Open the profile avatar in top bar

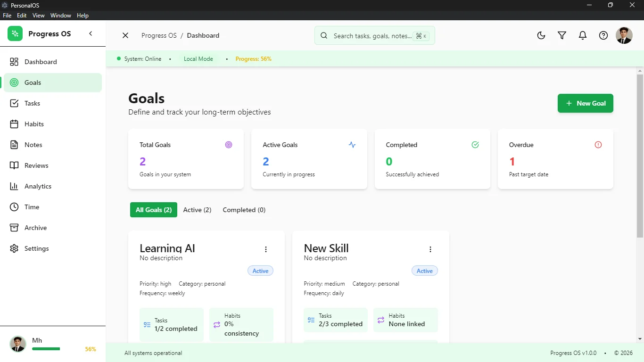624,35
